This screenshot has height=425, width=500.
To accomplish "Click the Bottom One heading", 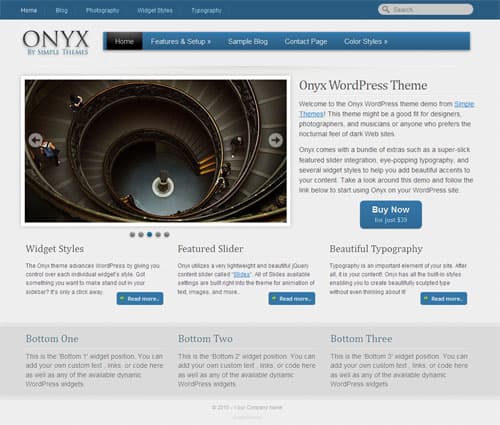I will tap(52, 339).
